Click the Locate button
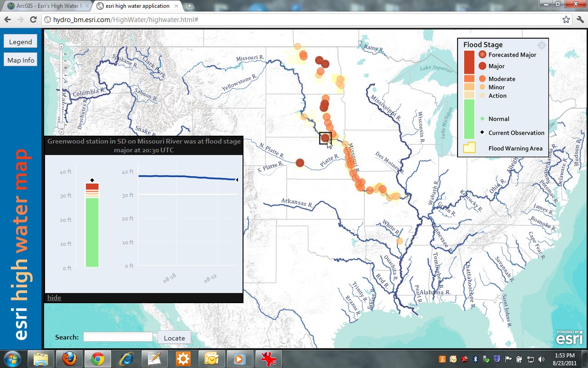This screenshot has height=368, width=588. click(x=175, y=338)
